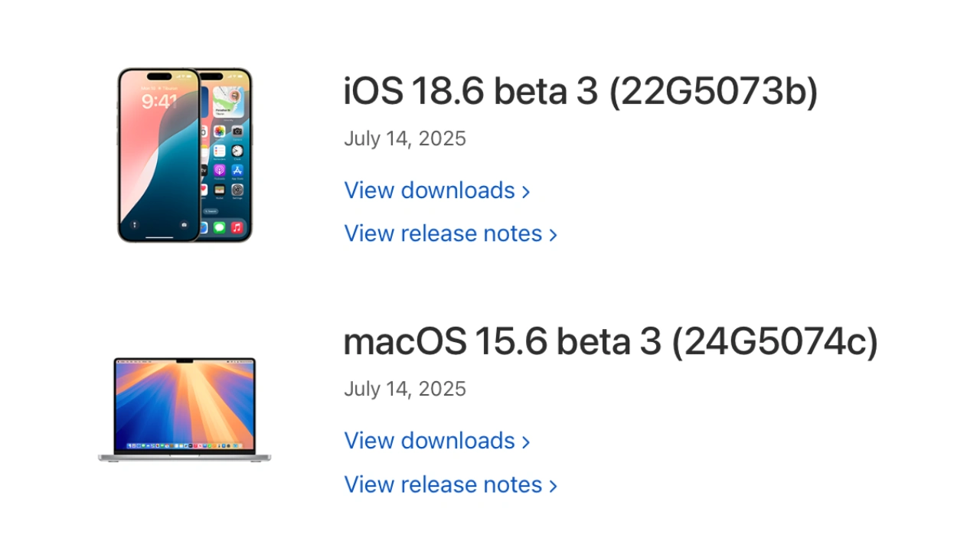This screenshot has width=980, height=551.
Task: Expand iOS View downloads via its chevron
Action: (x=525, y=191)
